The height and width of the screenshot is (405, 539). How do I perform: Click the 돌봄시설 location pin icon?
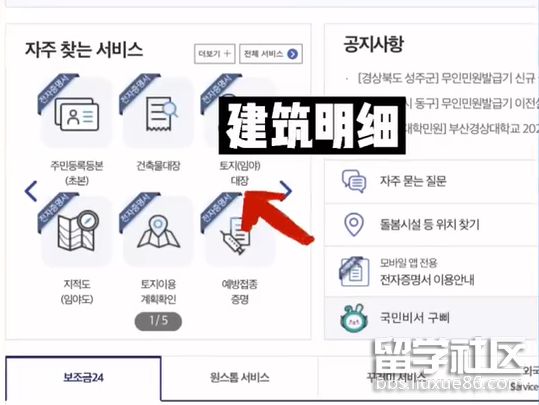tap(354, 225)
